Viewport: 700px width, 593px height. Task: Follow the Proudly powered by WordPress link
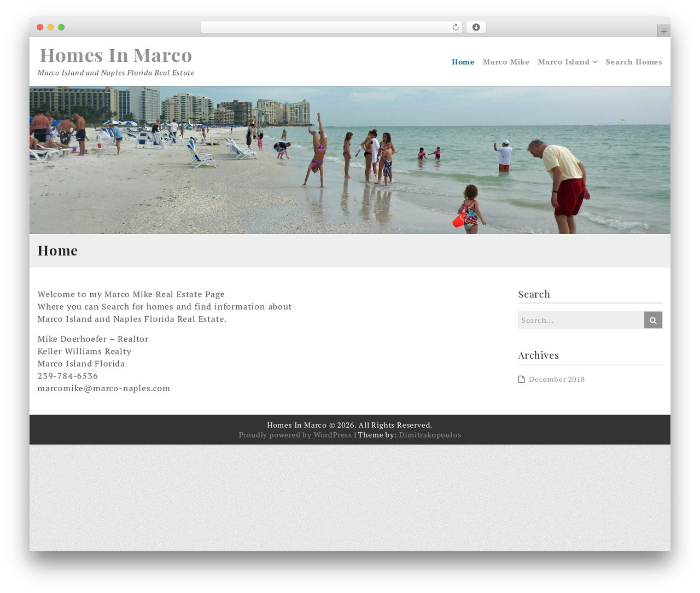coord(295,435)
